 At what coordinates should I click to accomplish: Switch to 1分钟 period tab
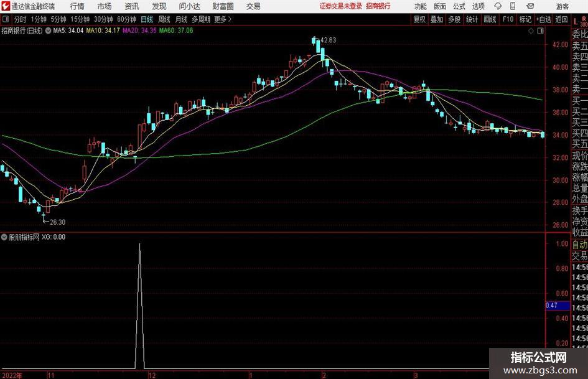(x=39, y=19)
